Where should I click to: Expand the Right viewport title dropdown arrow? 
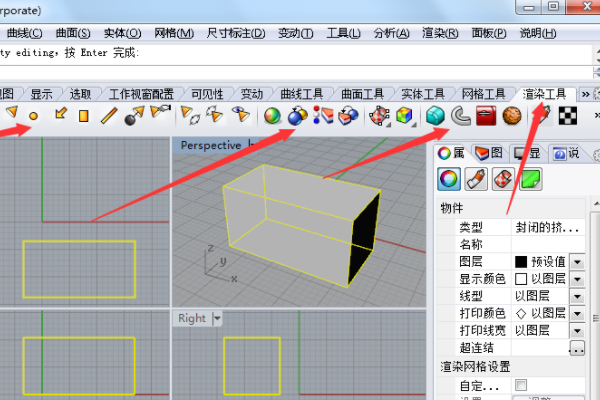217,318
